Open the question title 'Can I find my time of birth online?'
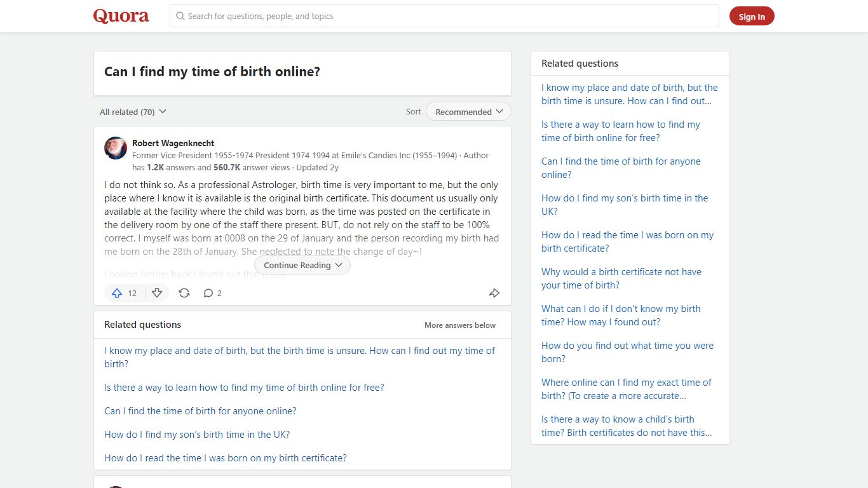This screenshot has height=488, width=868. (x=212, y=72)
